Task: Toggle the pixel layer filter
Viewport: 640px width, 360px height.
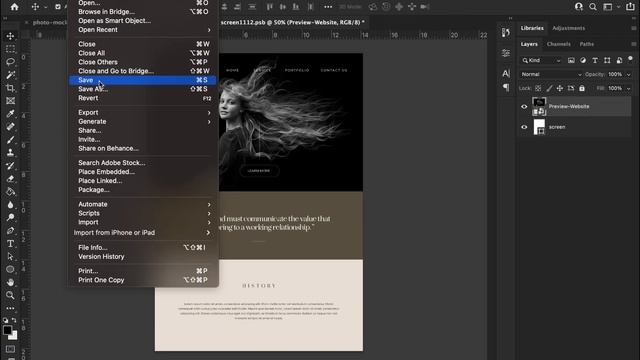Action: 571,60
